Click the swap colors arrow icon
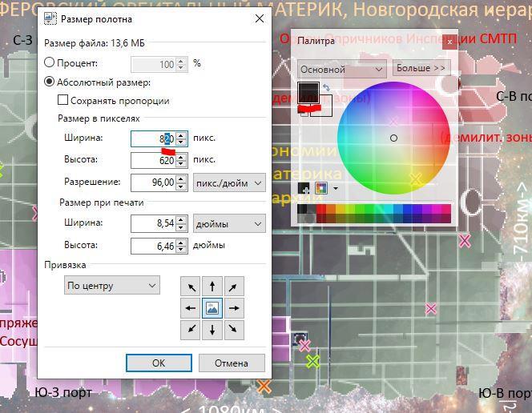The image size is (532, 413). 327,88
